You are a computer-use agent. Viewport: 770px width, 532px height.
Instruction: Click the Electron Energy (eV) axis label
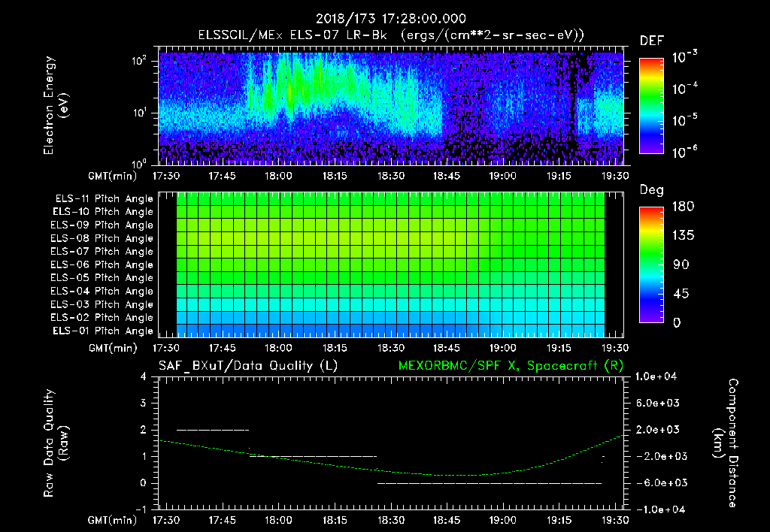click(x=56, y=105)
